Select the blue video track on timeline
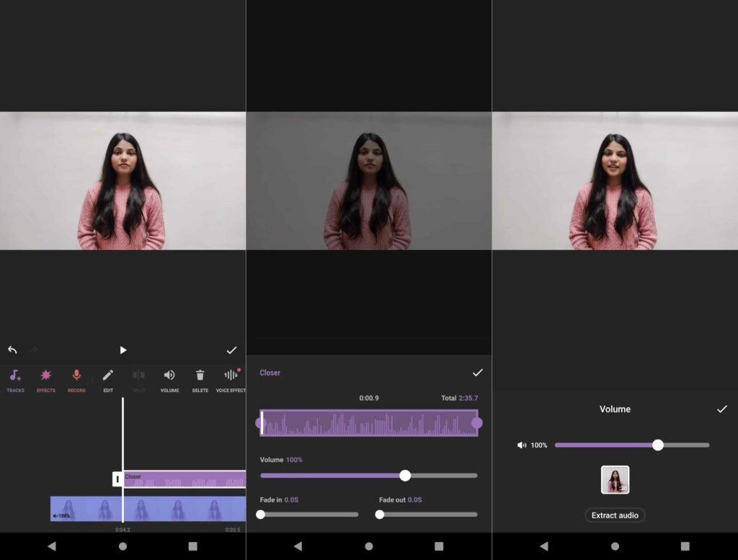Image resolution: width=738 pixels, height=560 pixels. pos(148,509)
